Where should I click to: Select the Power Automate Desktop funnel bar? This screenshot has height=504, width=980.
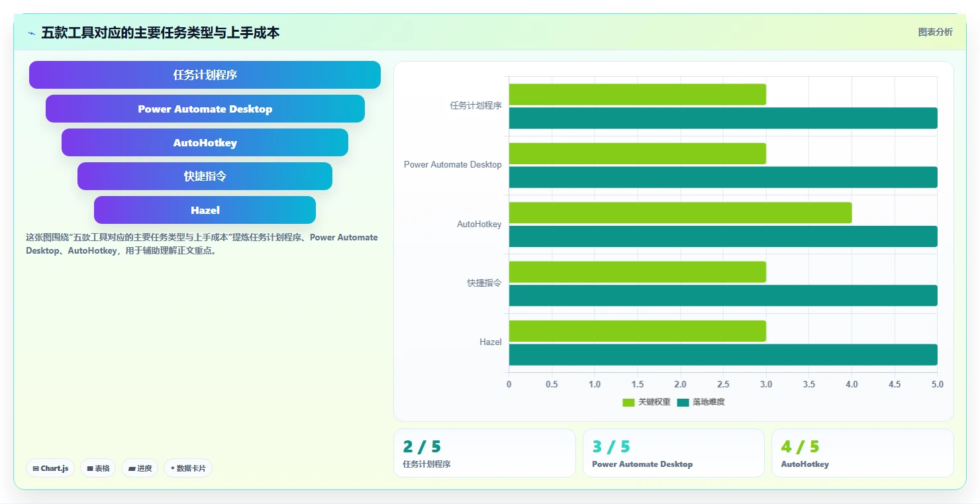tap(205, 109)
